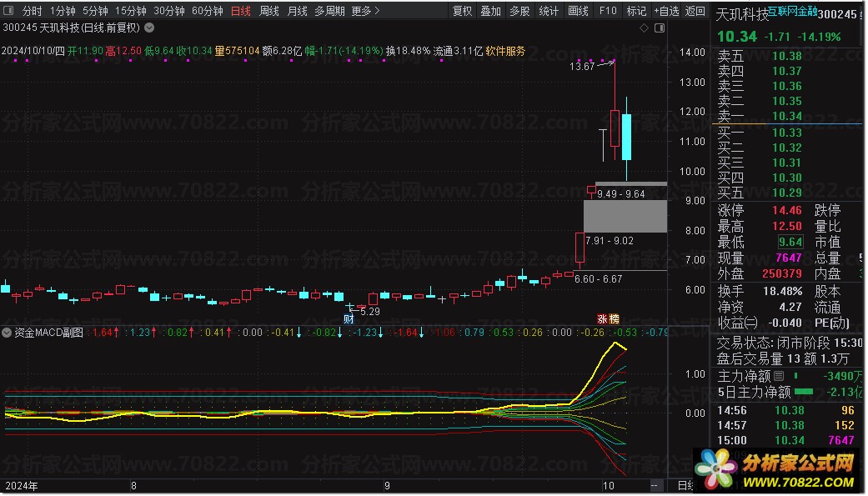This screenshot has height=496, width=868.
Task: Click the 软件服务 industry label
Action: coord(505,51)
